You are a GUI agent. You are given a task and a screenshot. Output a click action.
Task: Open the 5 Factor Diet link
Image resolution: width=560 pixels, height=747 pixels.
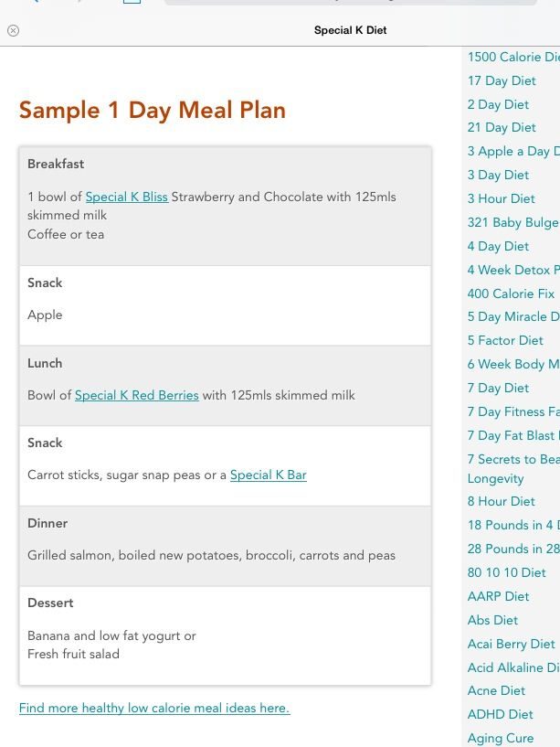tap(505, 340)
